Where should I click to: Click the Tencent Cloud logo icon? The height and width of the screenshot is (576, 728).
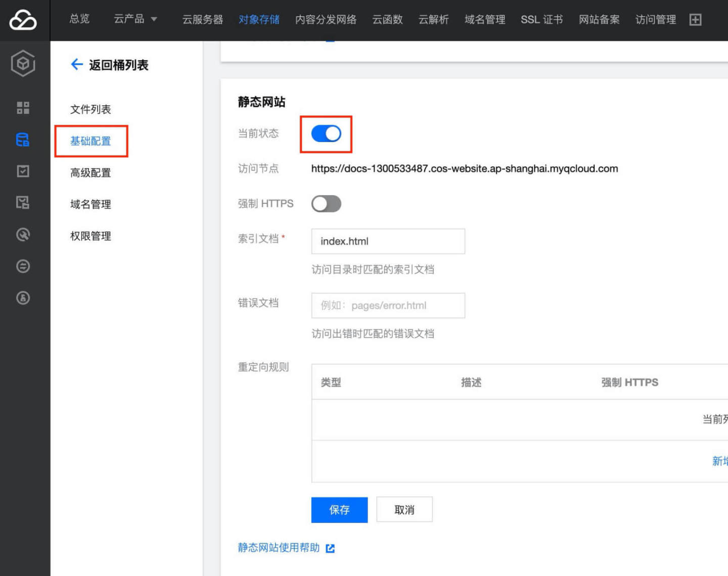24,20
